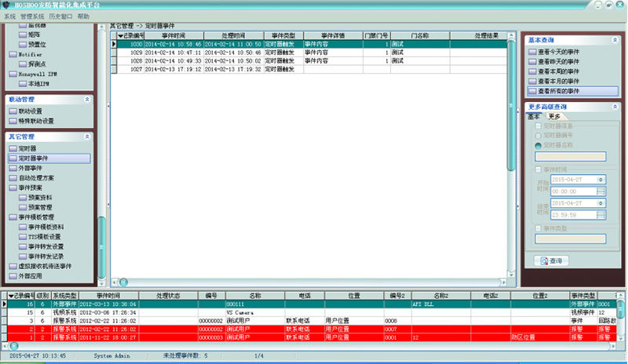Enable 定时器信息 checkbox
Viewport: 628px width, 364px height.
[x=538, y=126]
